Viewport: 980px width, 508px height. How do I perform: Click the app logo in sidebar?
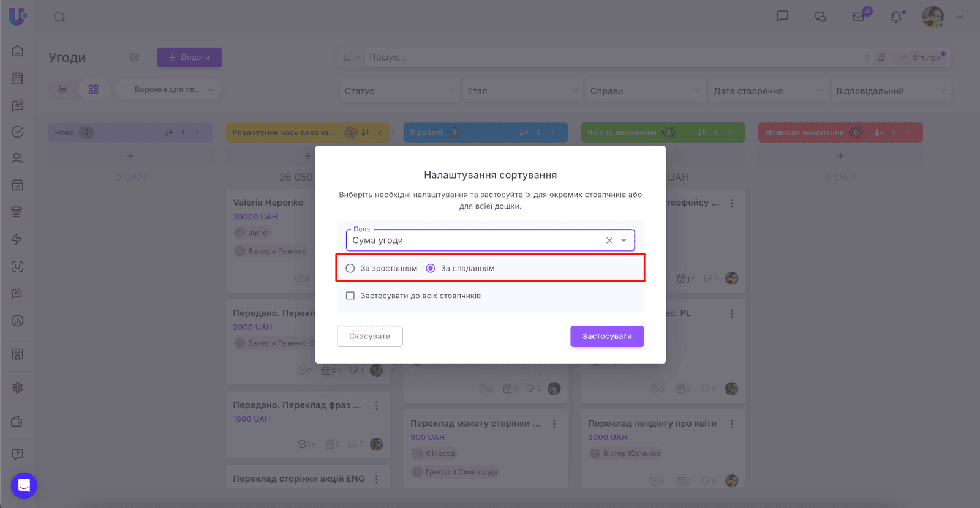tap(17, 16)
